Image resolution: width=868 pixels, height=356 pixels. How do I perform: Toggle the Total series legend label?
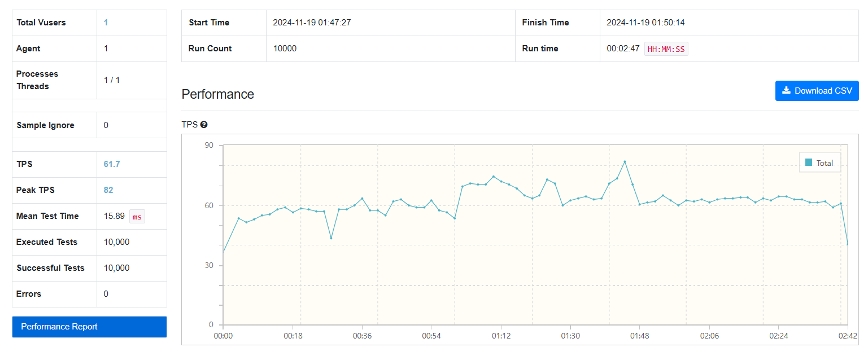825,163
